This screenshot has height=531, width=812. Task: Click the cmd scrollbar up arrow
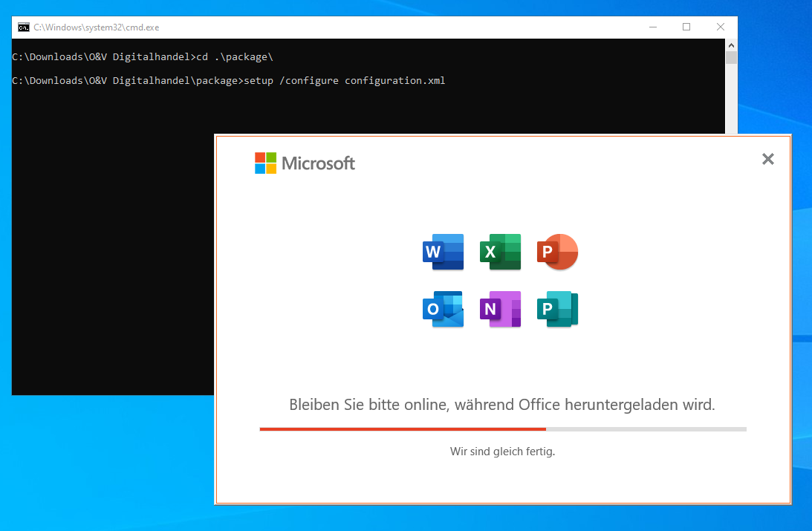click(731, 45)
